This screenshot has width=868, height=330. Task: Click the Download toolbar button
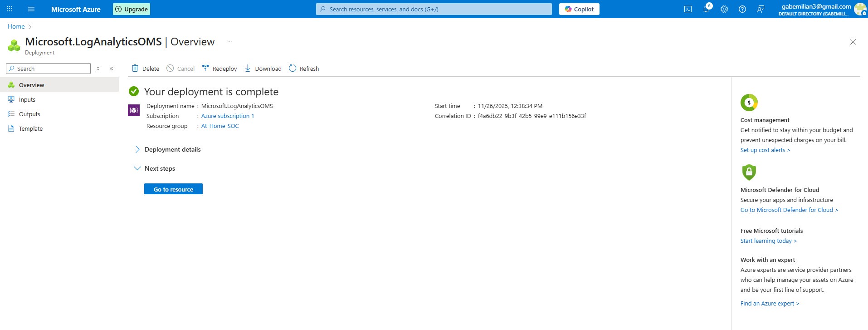[x=263, y=69]
